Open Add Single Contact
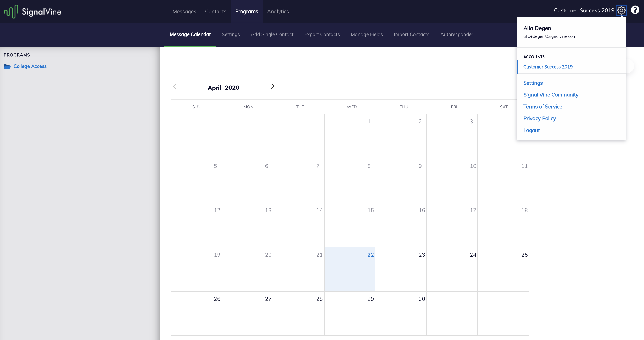The width and height of the screenshot is (644, 340). point(272,35)
